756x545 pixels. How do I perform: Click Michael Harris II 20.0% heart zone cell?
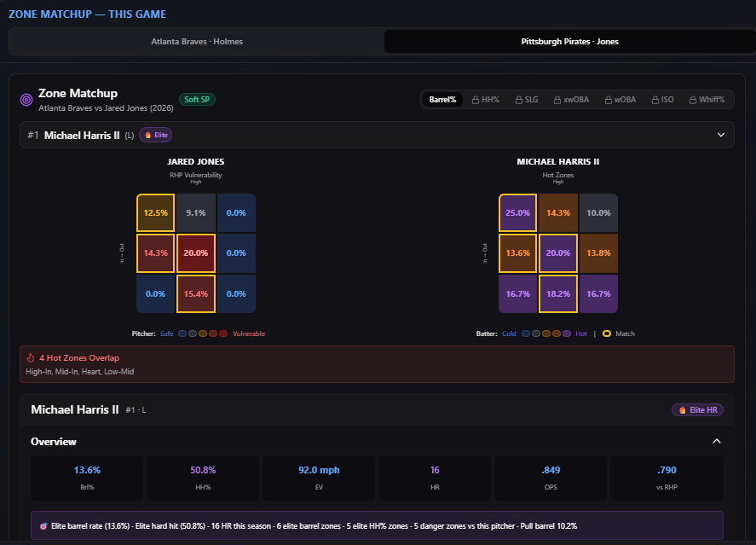pos(558,253)
